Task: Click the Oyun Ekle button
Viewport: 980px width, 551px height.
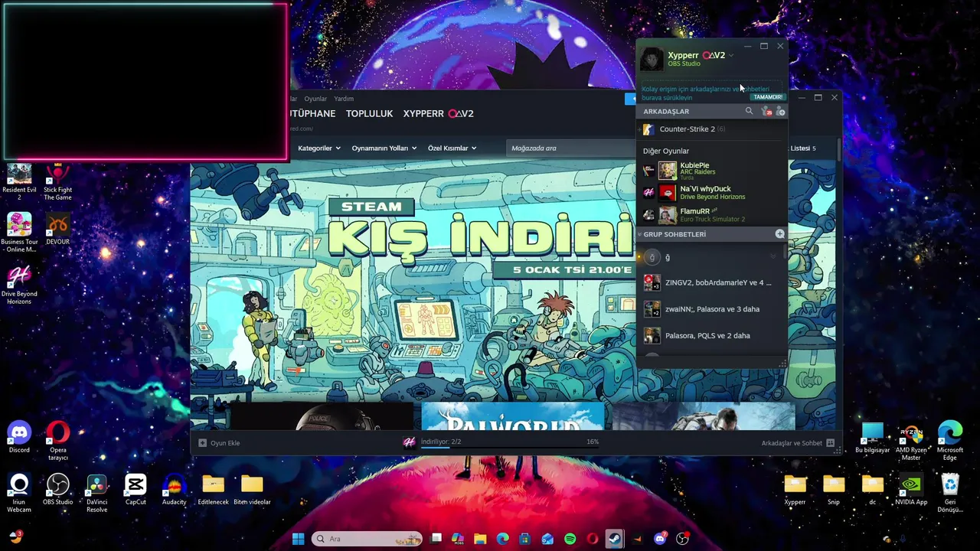Action: point(219,443)
